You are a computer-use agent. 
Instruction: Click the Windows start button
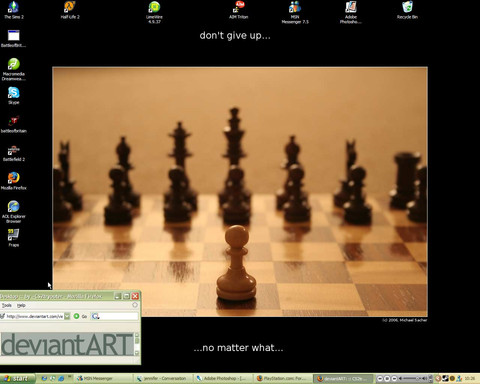click(17, 378)
